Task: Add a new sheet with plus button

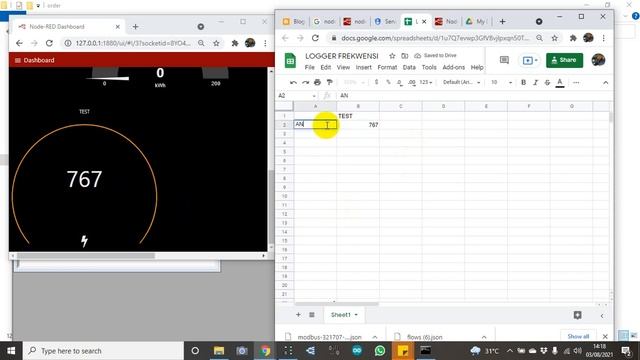Action: [x=298, y=315]
